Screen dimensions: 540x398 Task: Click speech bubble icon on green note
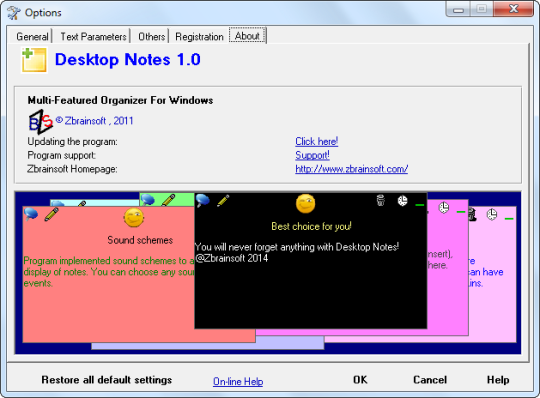click(x=148, y=200)
